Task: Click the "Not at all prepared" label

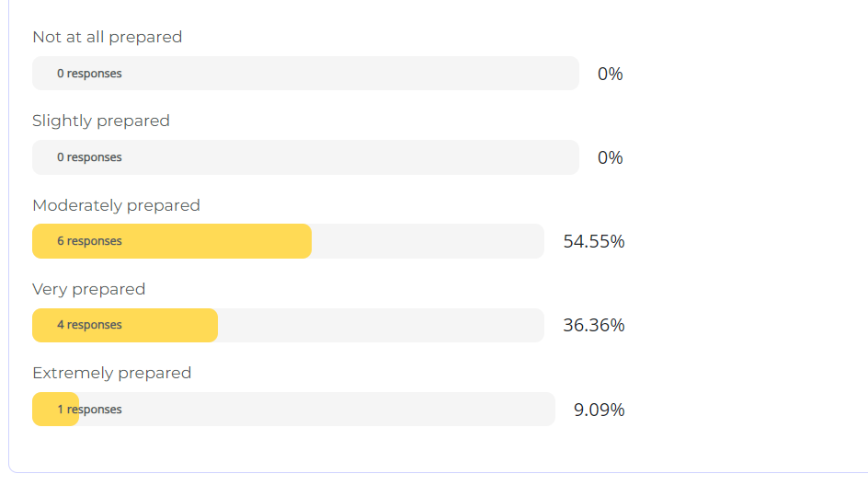Action: pyautogui.click(x=107, y=37)
